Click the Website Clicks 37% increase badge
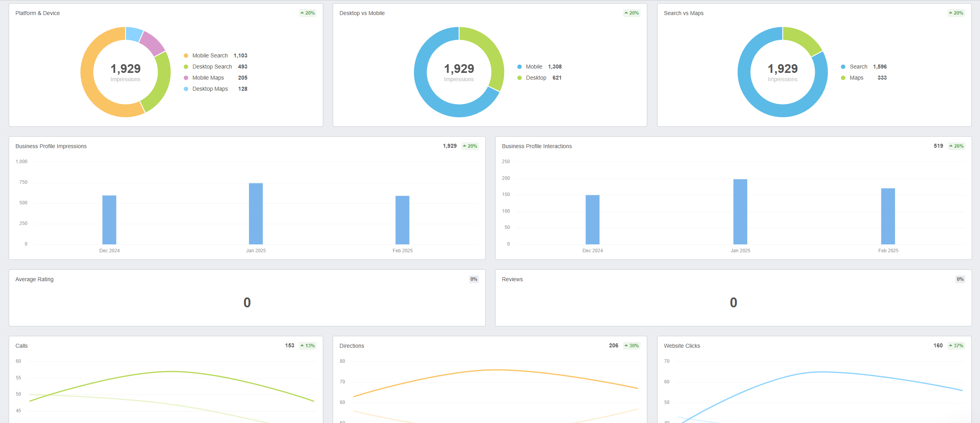This screenshot has width=980, height=423. click(956, 346)
